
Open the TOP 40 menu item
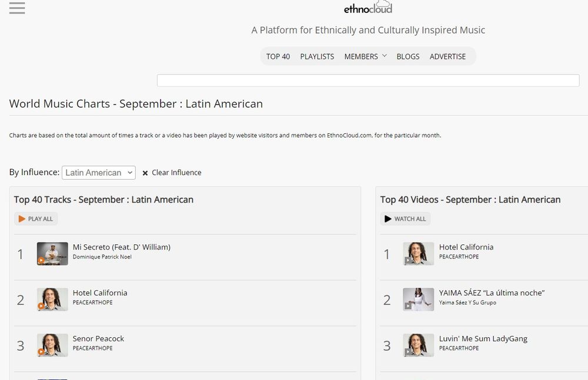coord(278,56)
